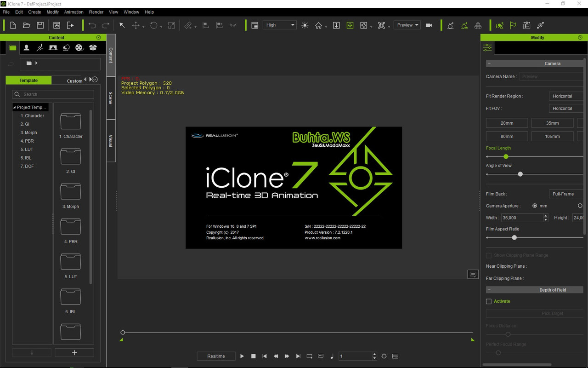Play the animation with the play button
Image resolution: width=588 pixels, height=368 pixels.
click(242, 356)
